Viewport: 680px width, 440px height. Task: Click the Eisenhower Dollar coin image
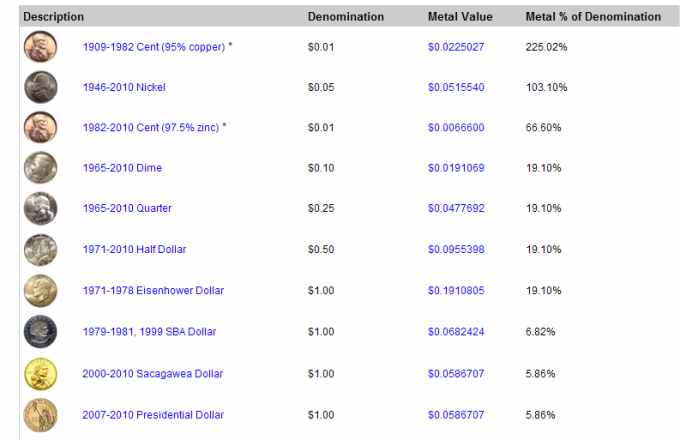40,290
